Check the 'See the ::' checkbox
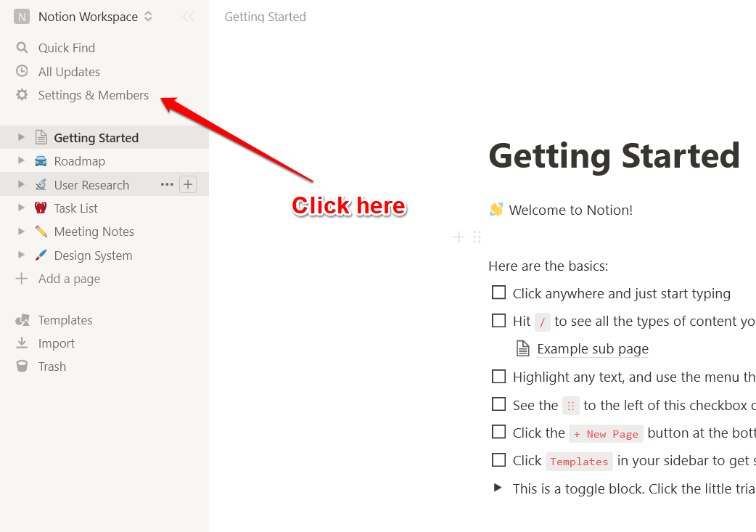Image resolution: width=756 pixels, height=532 pixels. click(498, 404)
